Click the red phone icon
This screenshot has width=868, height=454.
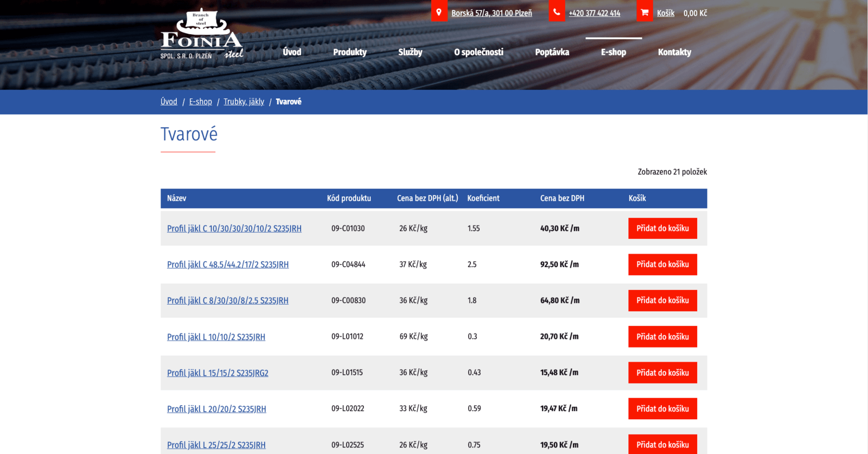click(x=557, y=12)
